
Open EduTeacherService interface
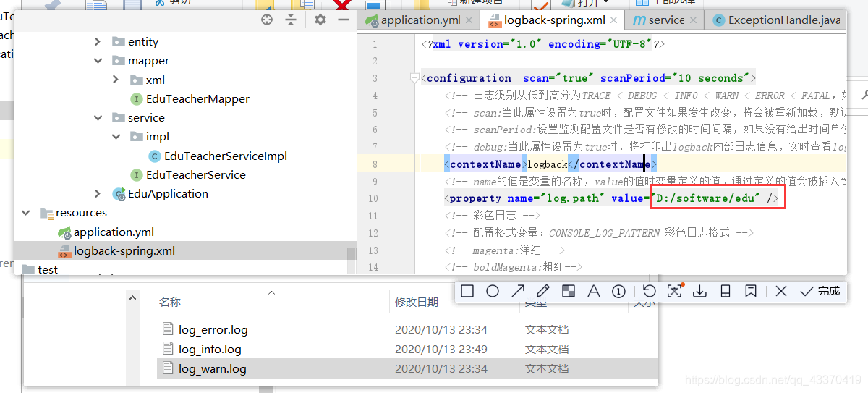coord(188,174)
